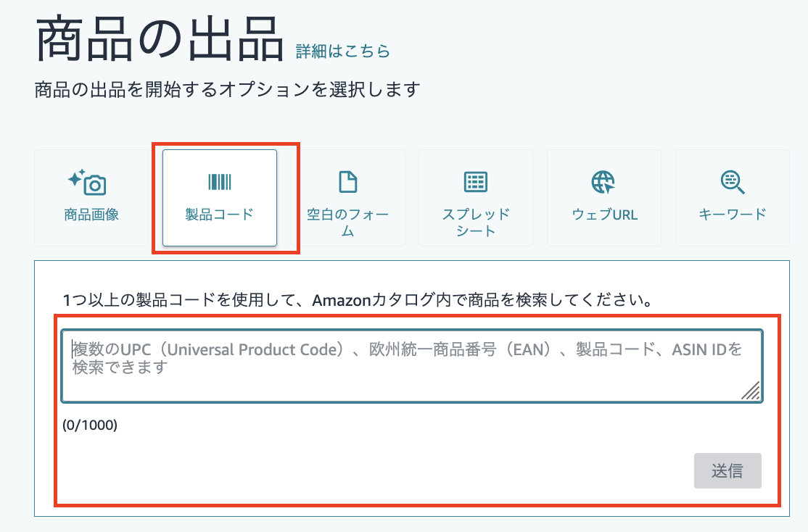
Task: Click the globe icon for ウェブURL
Action: (x=603, y=182)
